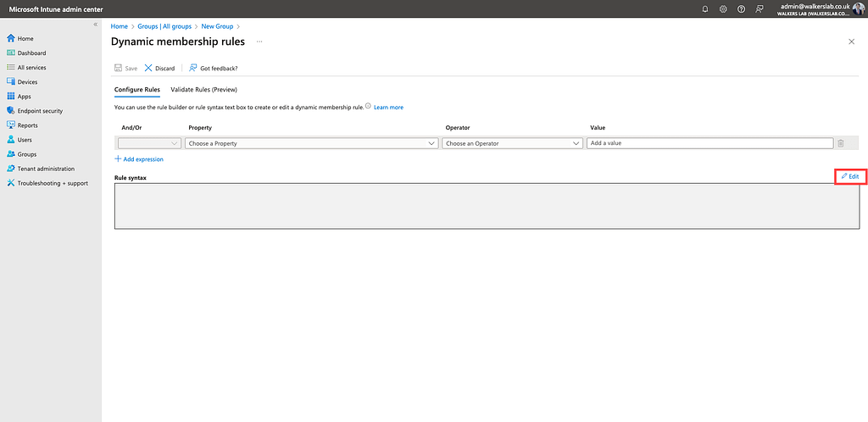Screen dimensions: 868x422
Task: Expand the Choose an Operator dropdown
Action: [x=511, y=143]
